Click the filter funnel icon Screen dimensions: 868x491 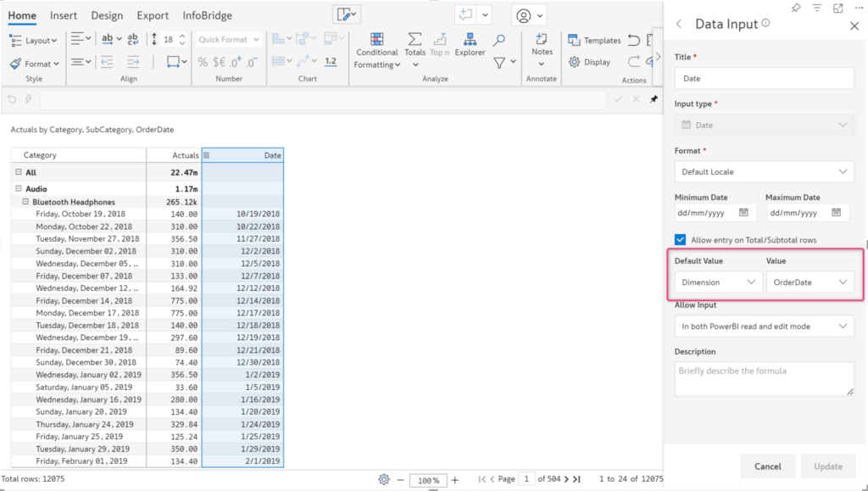tap(499, 63)
